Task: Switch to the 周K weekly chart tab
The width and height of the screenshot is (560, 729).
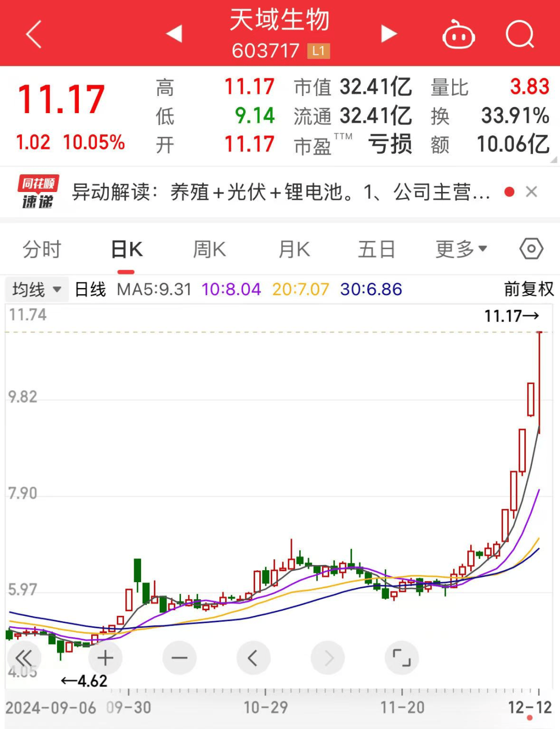Action: (x=208, y=249)
